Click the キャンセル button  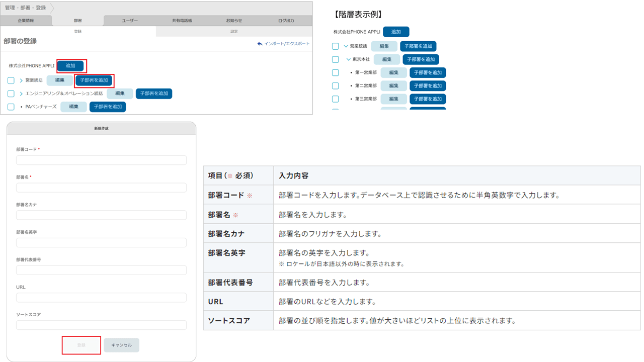click(121, 345)
